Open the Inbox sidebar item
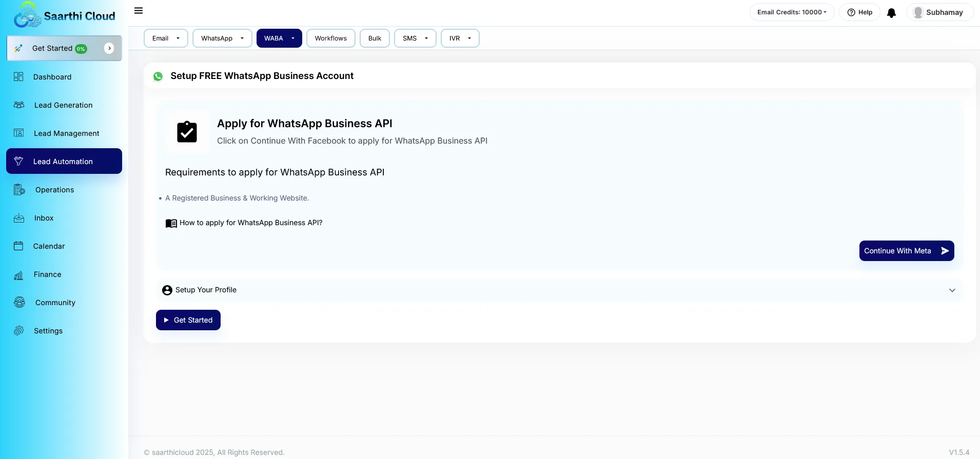The height and width of the screenshot is (459, 980). [x=44, y=218]
